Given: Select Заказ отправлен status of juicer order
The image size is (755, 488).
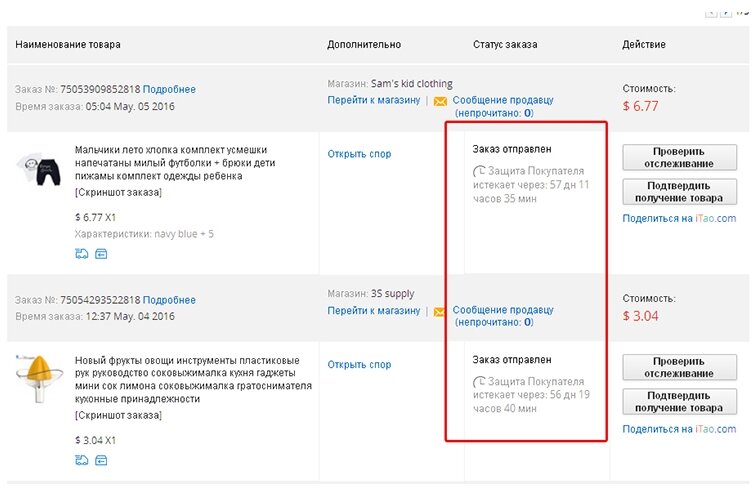Looking at the screenshot, I should pos(512,360).
